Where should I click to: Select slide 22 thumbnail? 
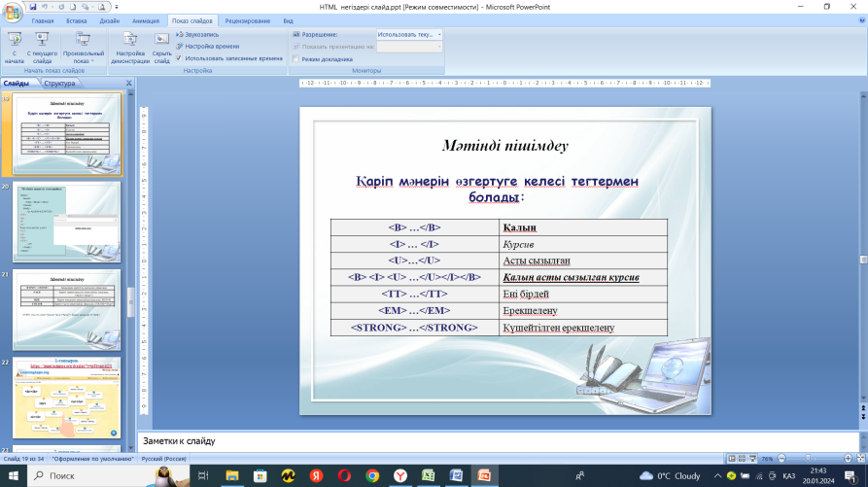pos(66,398)
